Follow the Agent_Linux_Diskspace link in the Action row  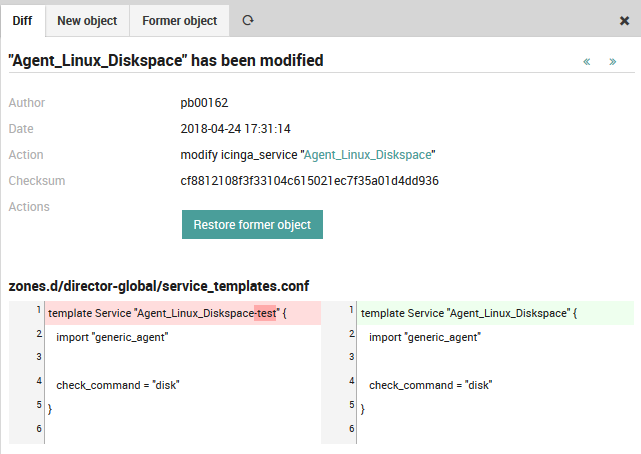(367, 155)
